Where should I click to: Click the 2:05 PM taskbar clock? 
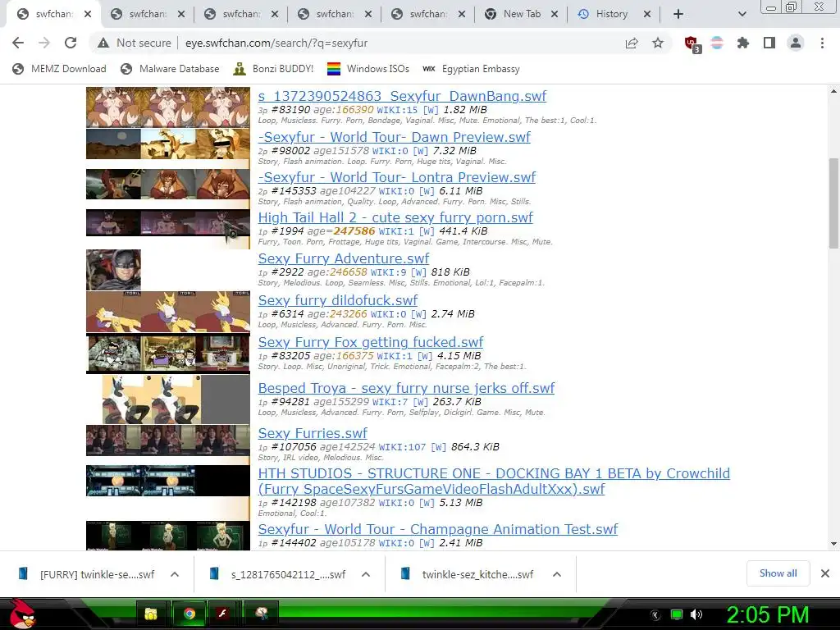click(767, 614)
